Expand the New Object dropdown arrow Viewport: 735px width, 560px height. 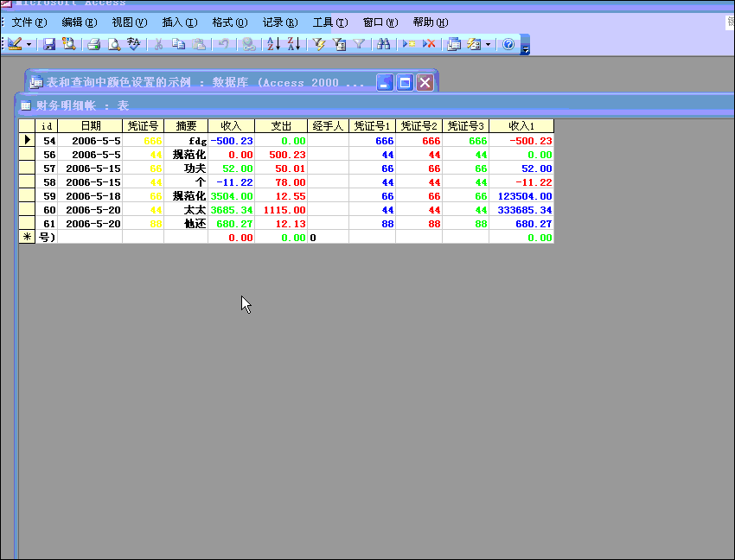click(x=488, y=44)
